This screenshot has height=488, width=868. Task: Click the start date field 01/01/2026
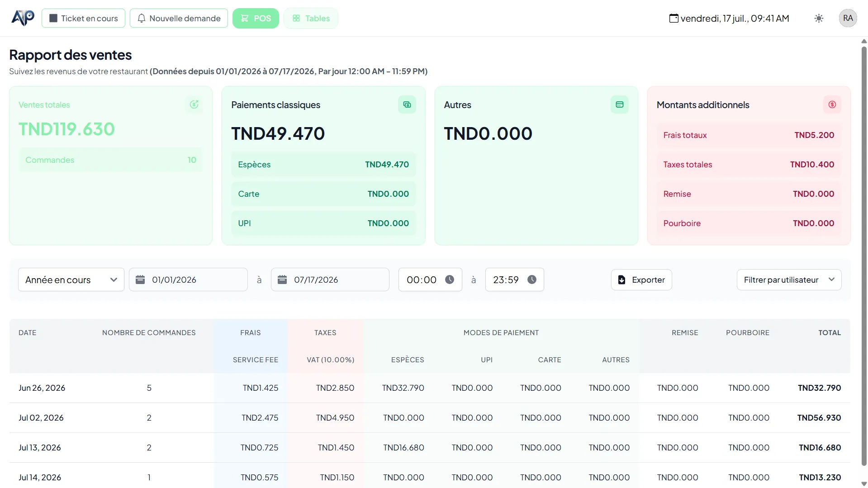tap(188, 280)
